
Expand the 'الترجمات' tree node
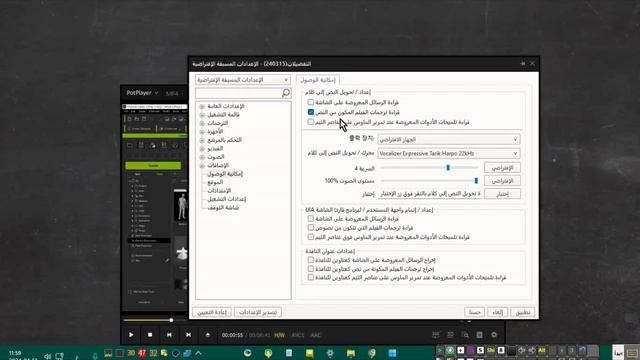202,123
